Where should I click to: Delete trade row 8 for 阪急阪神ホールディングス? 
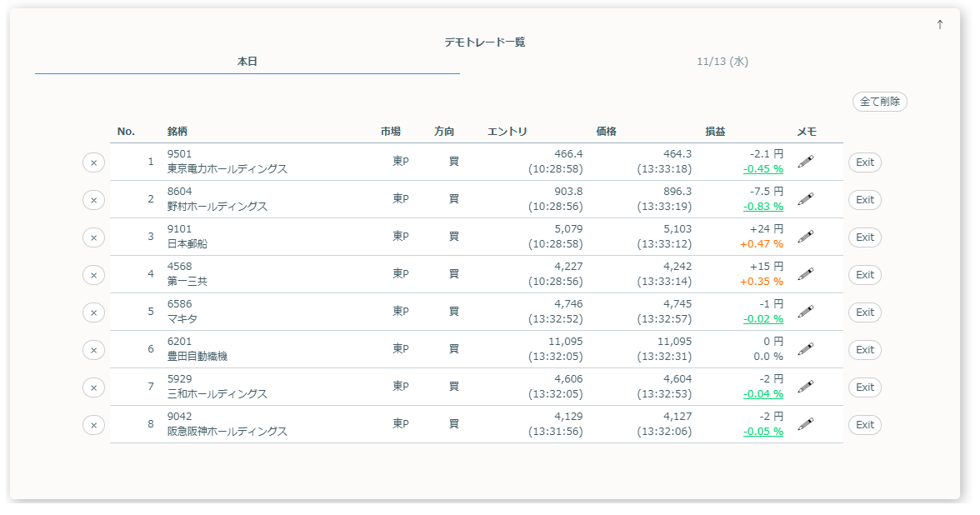pos(92,424)
